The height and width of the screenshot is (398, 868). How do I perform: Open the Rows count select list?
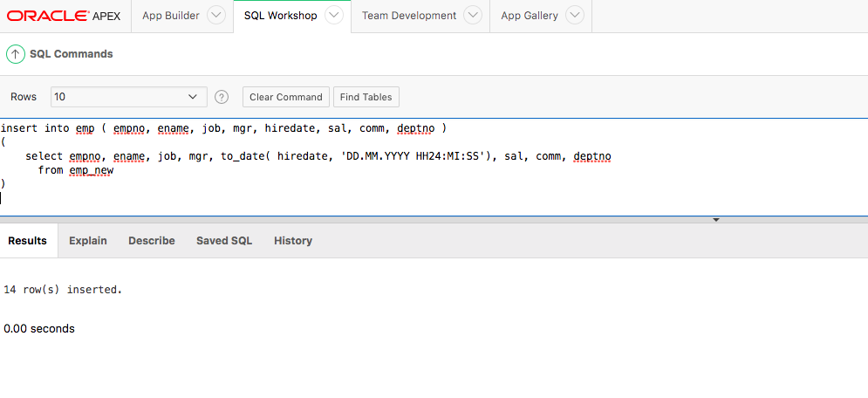pos(128,97)
